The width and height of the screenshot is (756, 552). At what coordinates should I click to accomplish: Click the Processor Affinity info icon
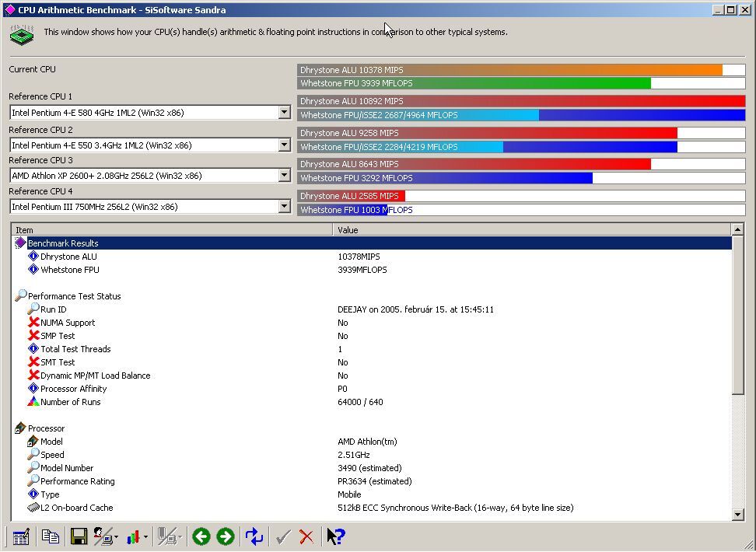click(x=33, y=388)
